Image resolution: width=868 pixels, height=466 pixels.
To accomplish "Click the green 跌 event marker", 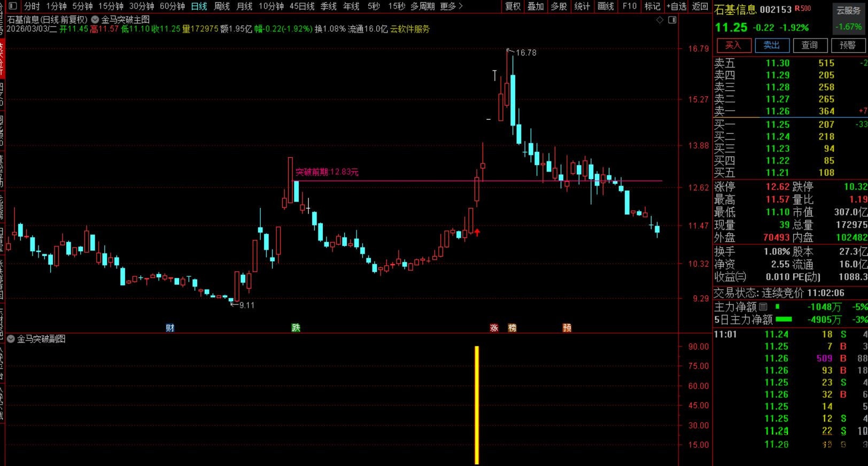I will (296, 328).
